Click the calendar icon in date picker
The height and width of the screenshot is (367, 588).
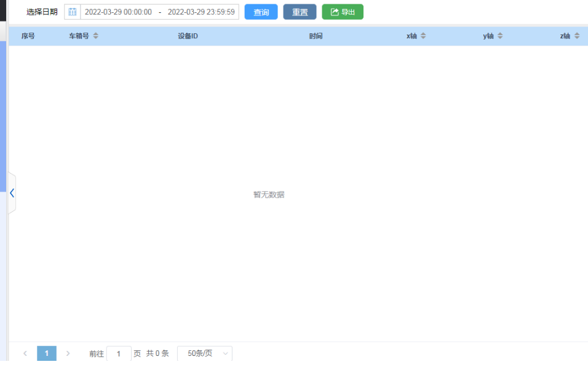pos(73,12)
